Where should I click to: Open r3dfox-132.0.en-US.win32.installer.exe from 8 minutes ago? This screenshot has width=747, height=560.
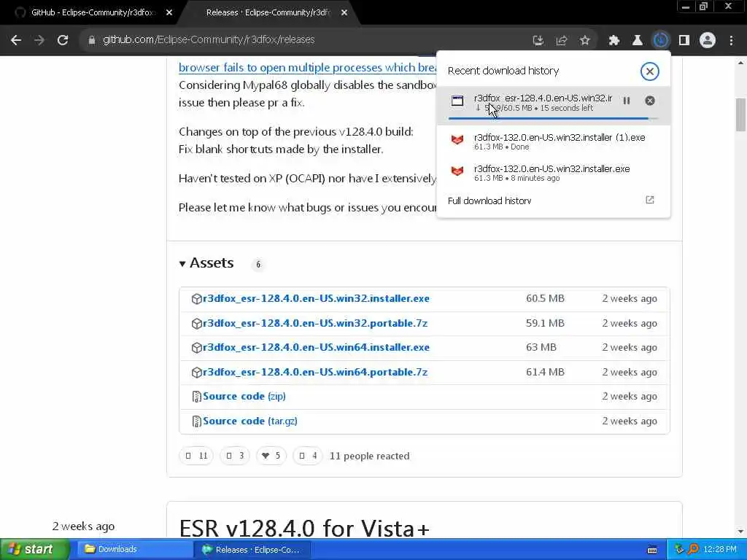point(553,173)
